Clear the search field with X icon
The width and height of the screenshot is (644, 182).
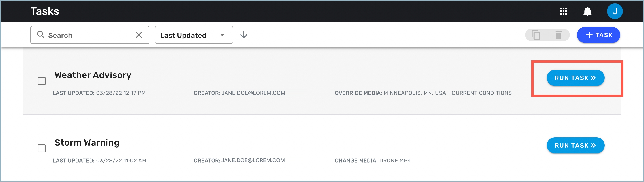[139, 35]
